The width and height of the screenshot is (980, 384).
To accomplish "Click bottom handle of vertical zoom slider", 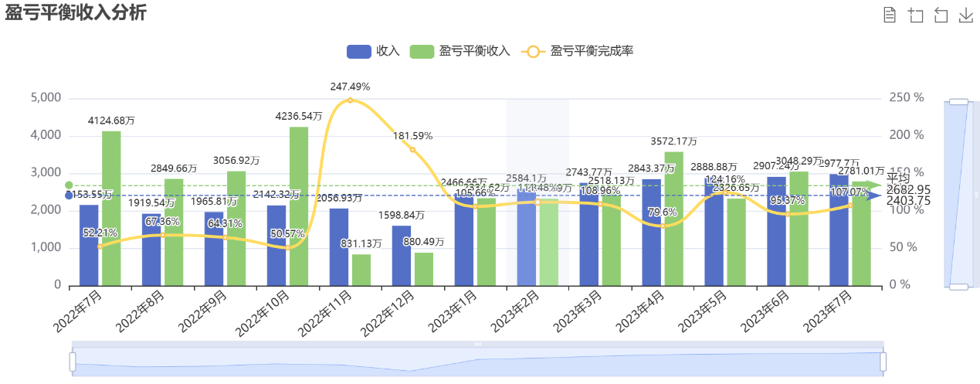I will point(958,287).
